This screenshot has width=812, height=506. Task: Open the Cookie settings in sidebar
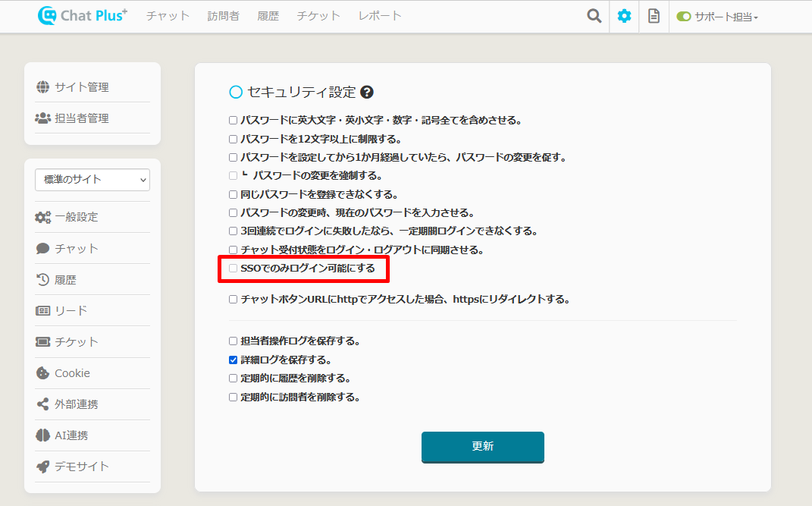tap(71, 373)
